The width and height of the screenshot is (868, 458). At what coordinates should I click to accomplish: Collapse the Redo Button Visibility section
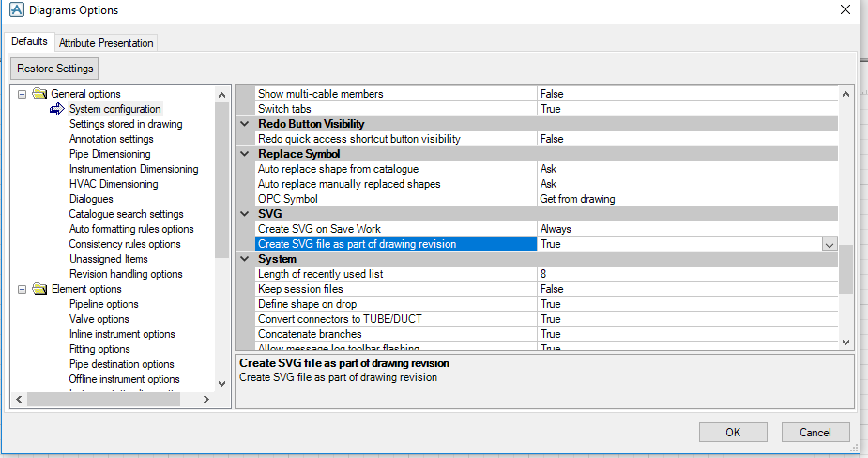click(x=245, y=124)
